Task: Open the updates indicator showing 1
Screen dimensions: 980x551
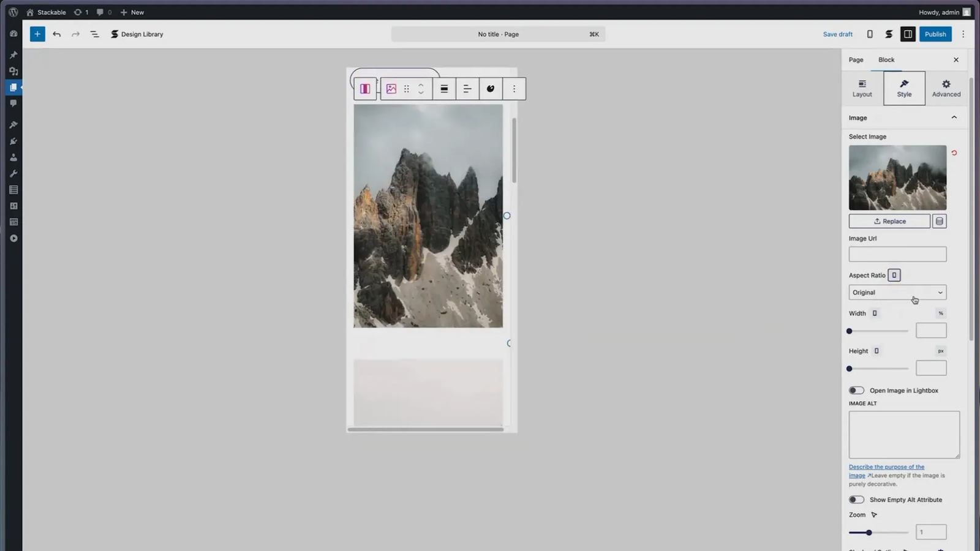Action: 81,12
